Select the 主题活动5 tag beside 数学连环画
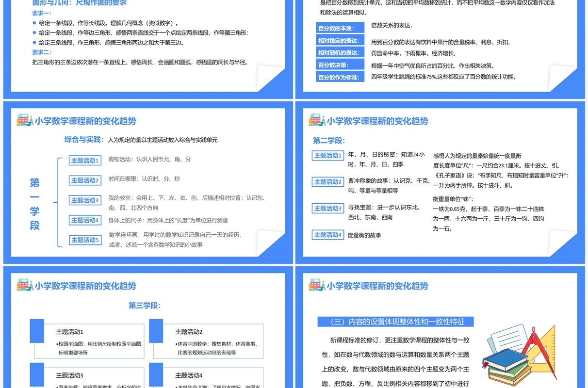 pos(85,240)
